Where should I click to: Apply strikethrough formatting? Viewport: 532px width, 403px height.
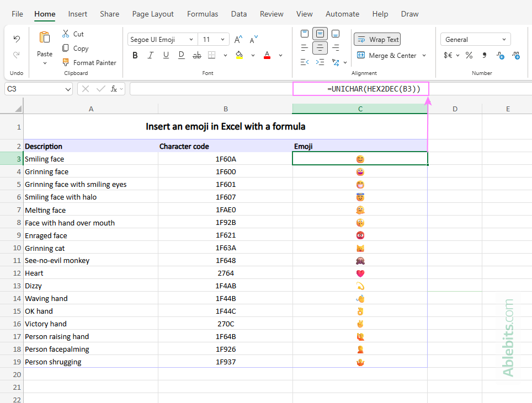[x=196, y=55]
